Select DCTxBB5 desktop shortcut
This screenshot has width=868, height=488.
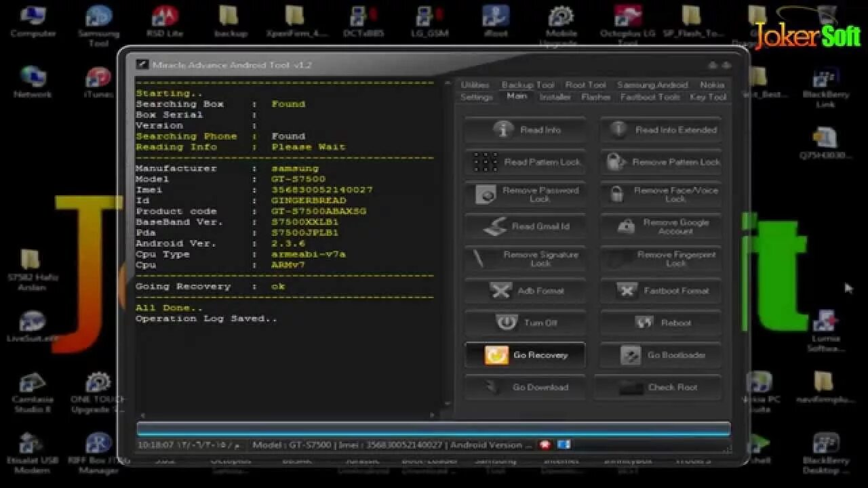point(363,22)
